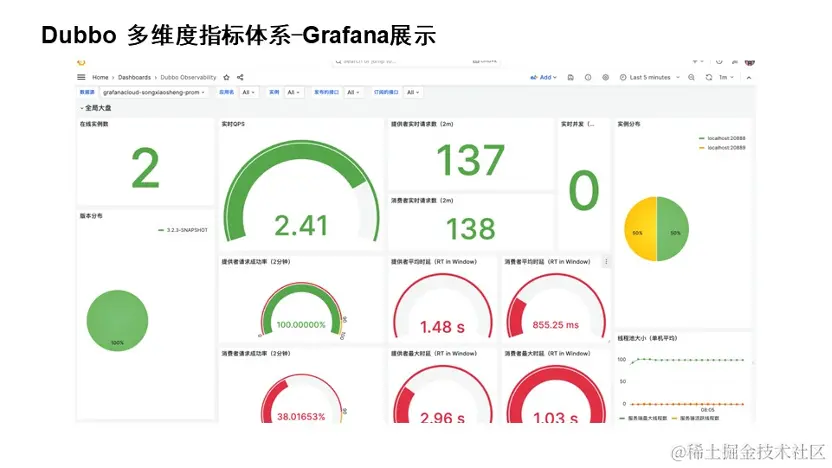Click green 100% pie in 版本分布
The height and width of the screenshot is (468, 832).
coord(117,320)
